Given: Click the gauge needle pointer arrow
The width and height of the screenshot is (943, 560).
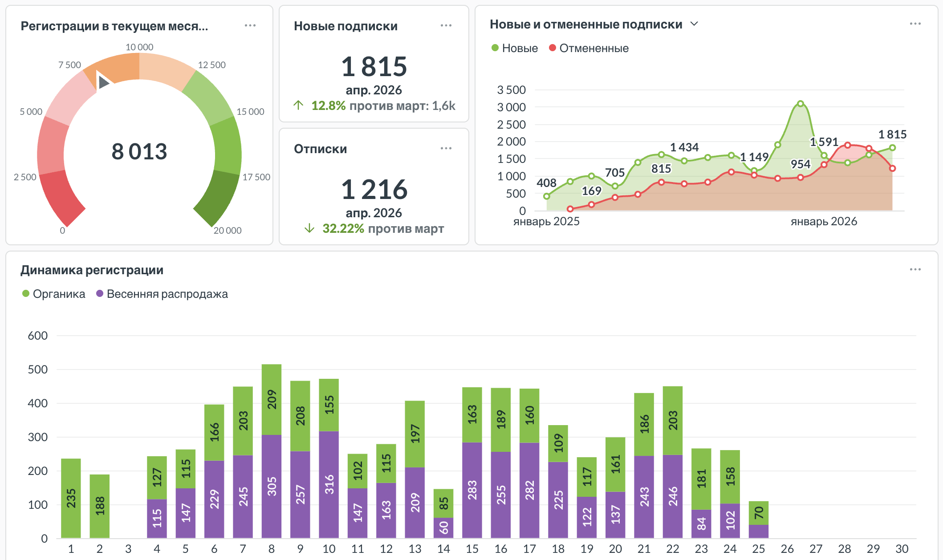Looking at the screenshot, I should coord(104,82).
